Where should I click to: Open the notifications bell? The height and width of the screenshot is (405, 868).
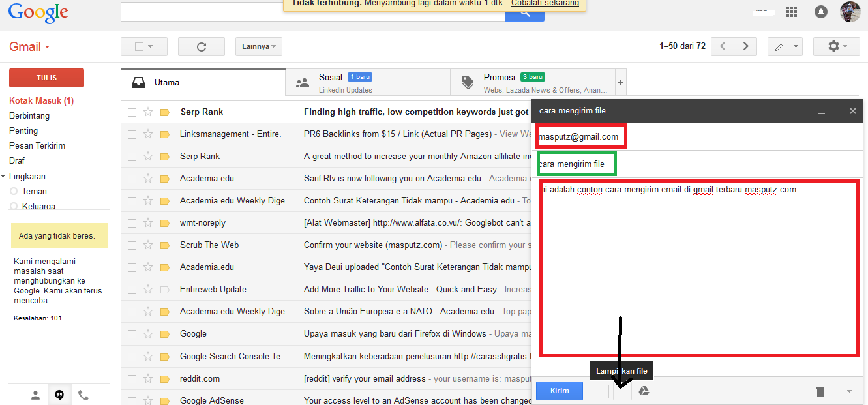[x=821, y=12]
